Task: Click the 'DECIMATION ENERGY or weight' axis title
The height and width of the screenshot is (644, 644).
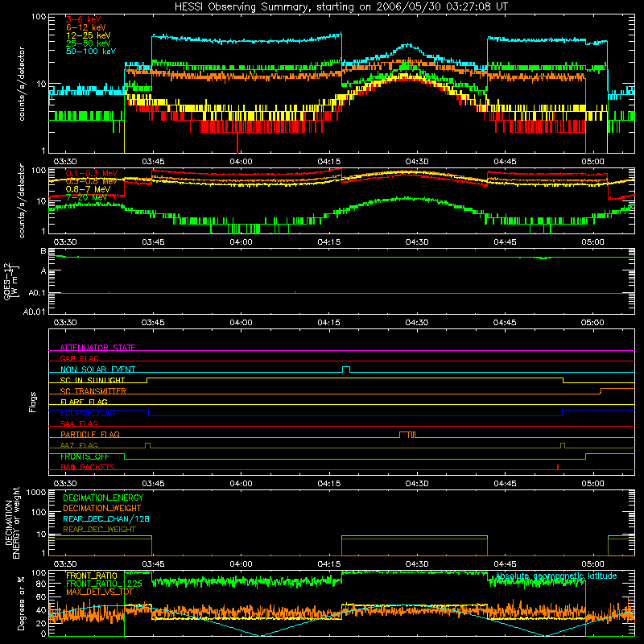Action: pos(12,522)
